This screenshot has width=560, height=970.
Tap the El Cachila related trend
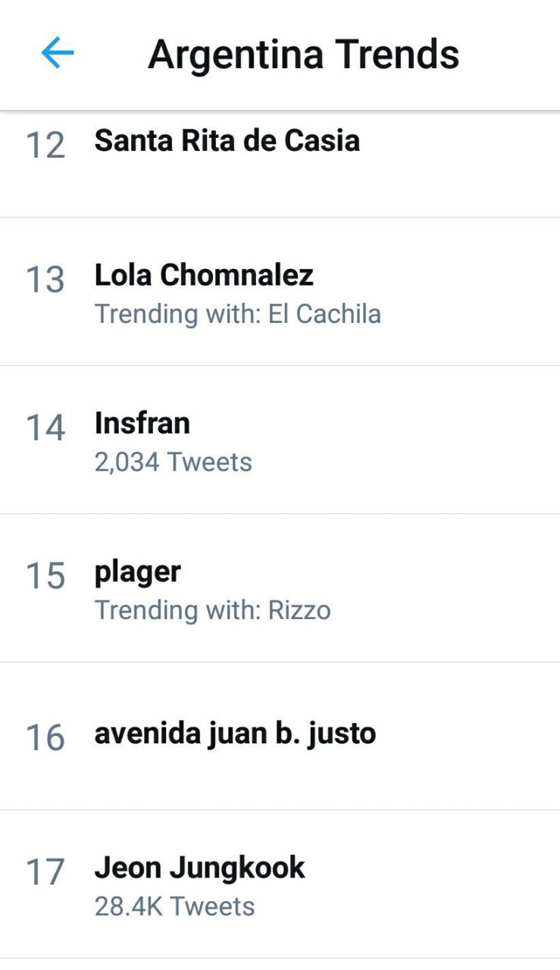(324, 314)
